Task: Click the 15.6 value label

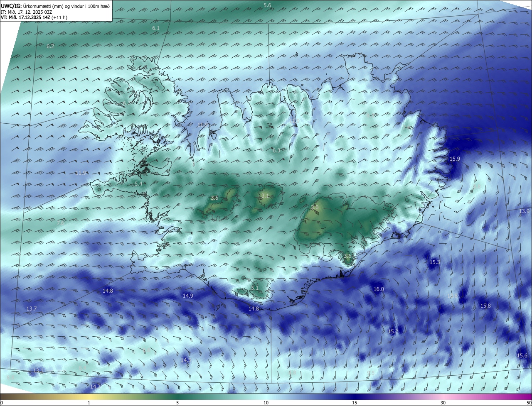Action: 522,355
